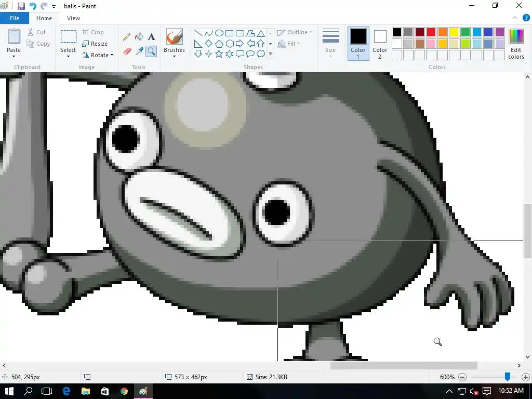
Task: Click the Save icon in title bar
Action: coord(21,6)
